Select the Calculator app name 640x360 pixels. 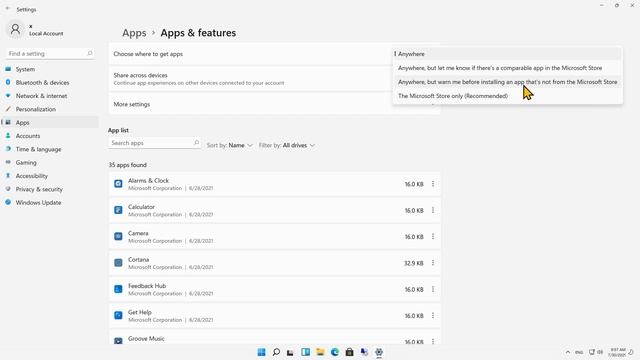point(141,207)
